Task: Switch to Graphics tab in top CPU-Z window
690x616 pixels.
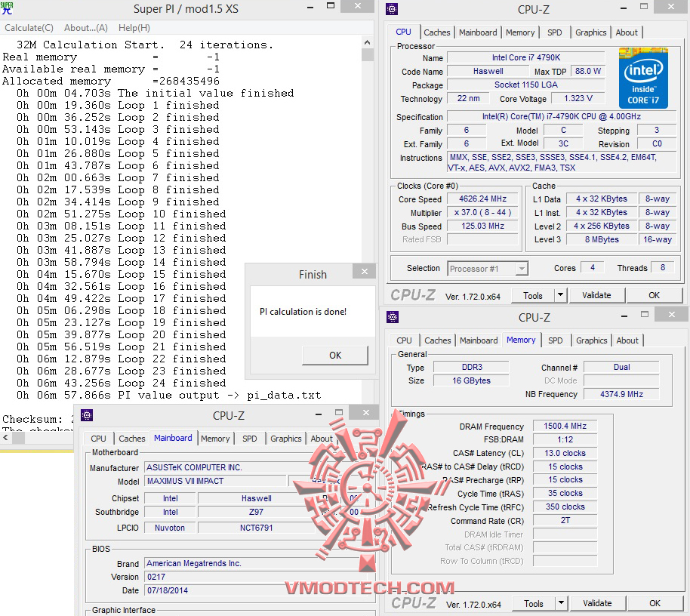Action: click(590, 32)
